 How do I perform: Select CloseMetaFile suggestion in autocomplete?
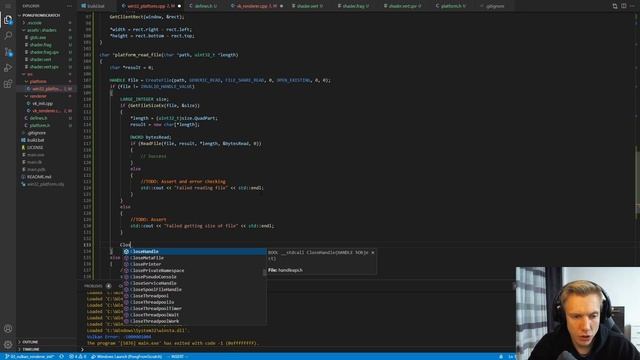coord(195,258)
